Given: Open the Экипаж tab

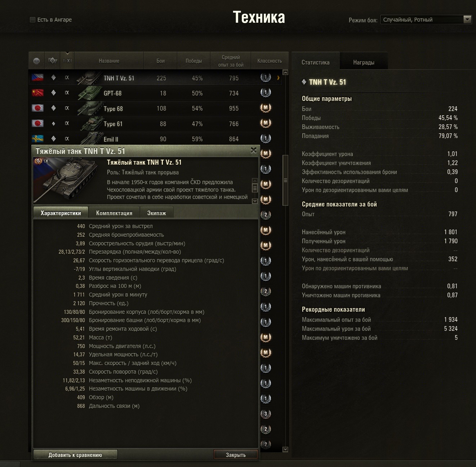Looking at the screenshot, I should [x=156, y=213].
